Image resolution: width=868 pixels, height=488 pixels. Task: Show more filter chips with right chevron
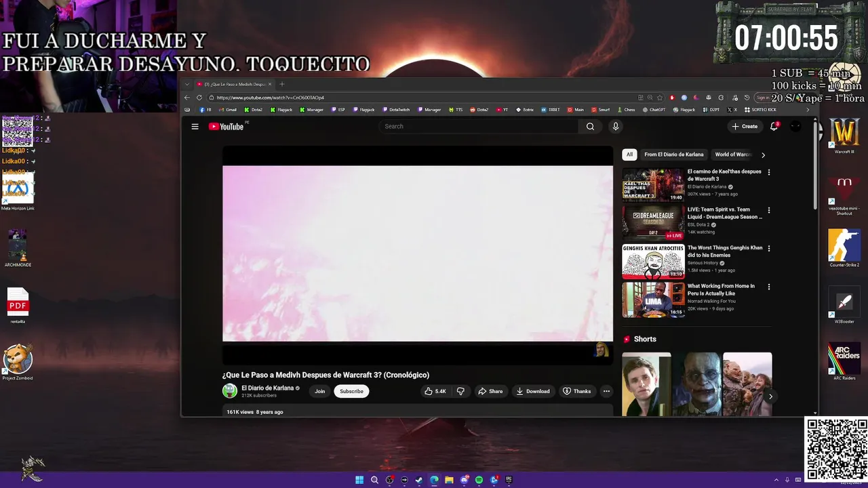[763, 155]
